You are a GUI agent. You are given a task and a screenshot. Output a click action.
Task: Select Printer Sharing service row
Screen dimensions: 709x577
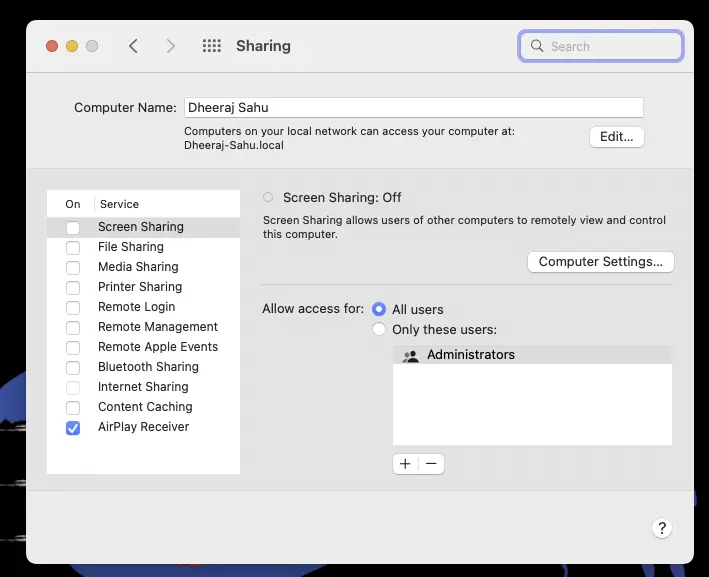pyautogui.click(x=143, y=287)
